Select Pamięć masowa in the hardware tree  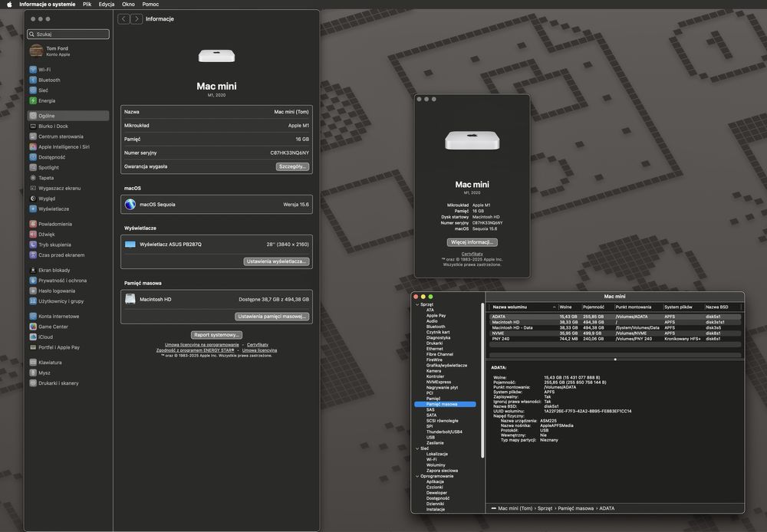(445, 405)
